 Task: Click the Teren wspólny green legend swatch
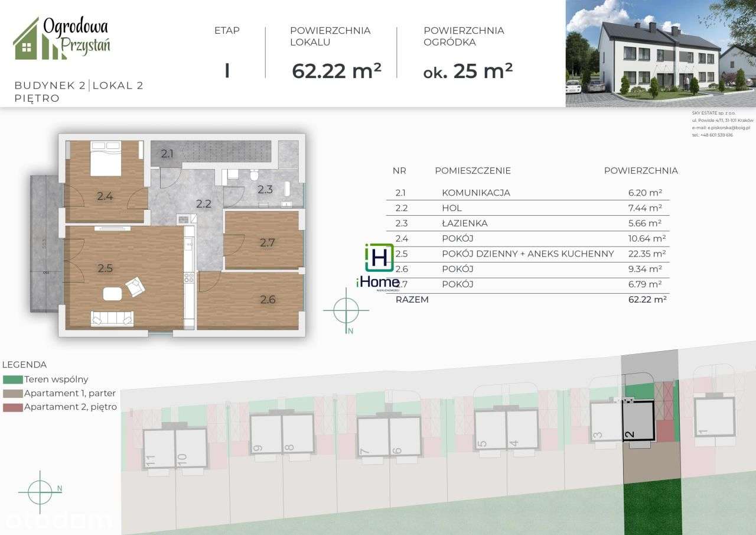click(13, 380)
